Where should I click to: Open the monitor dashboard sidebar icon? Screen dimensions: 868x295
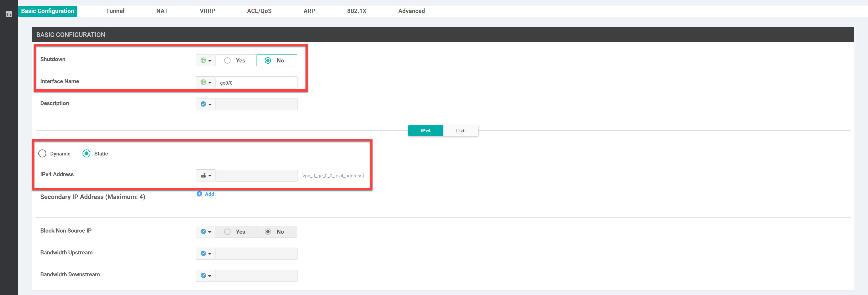pos(9,14)
